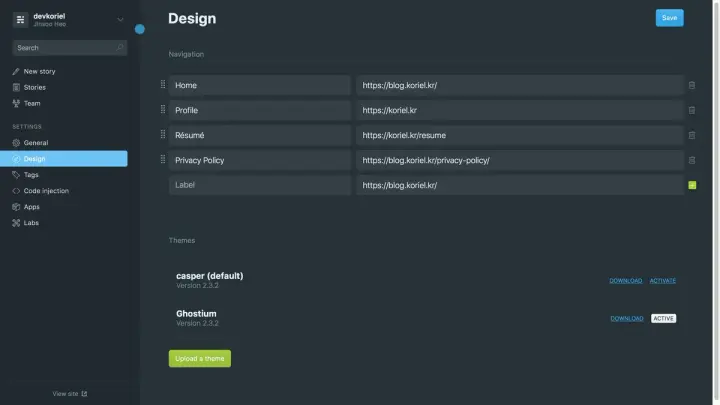Click the empty Label input field

coord(260,185)
